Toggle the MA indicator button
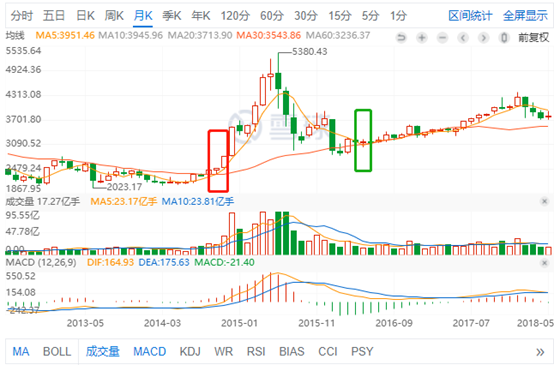 point(20,352)
